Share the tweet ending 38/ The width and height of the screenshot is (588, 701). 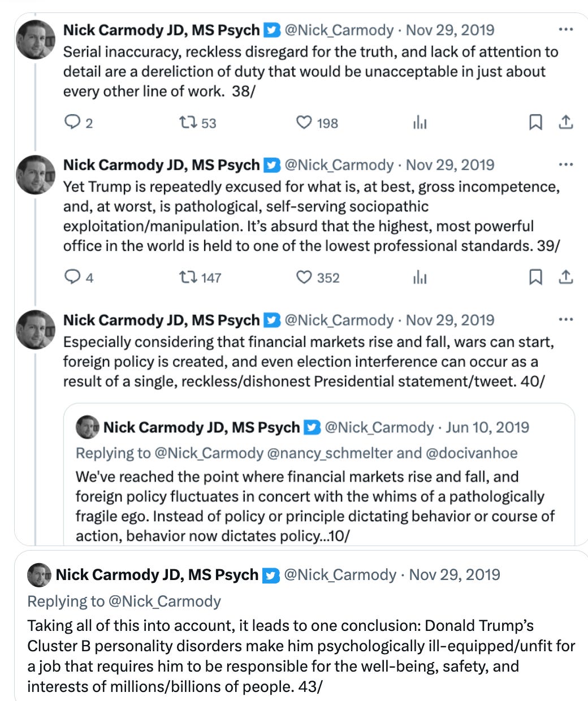point(566,122)
